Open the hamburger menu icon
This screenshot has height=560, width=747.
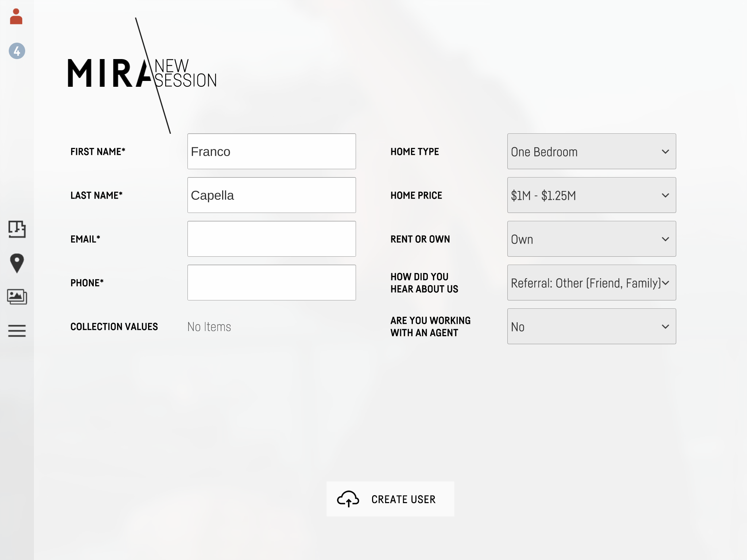tap(17, 331)
